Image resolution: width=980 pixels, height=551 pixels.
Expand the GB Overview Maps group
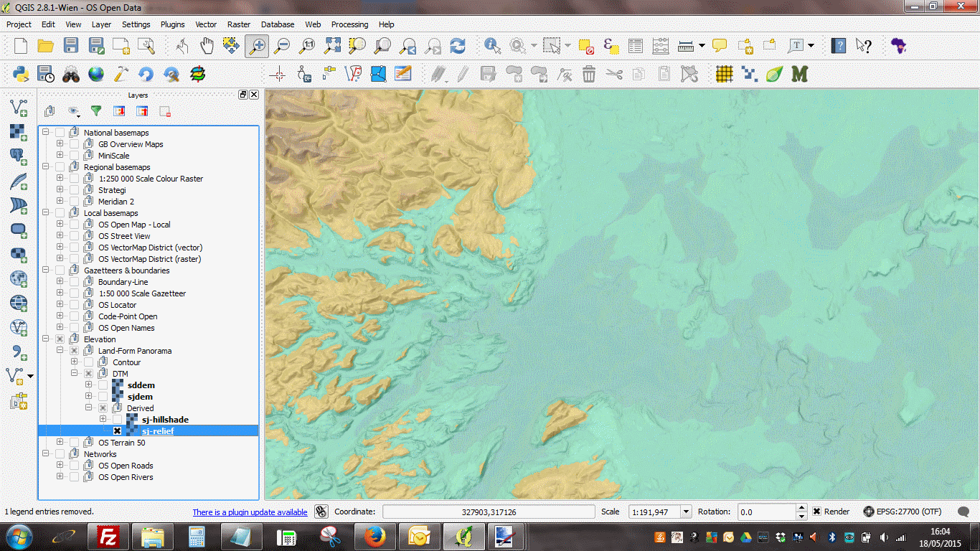coord(60,144)
